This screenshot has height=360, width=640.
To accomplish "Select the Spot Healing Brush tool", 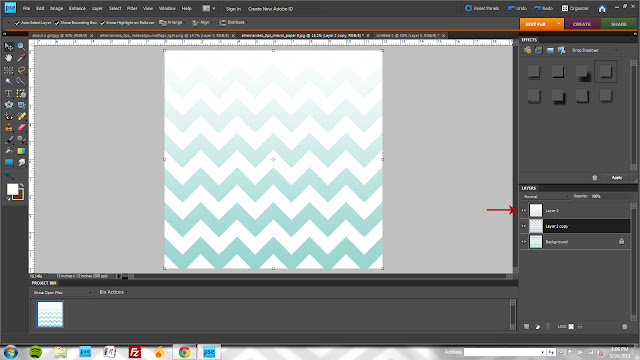I will click(x=21, y=116).
